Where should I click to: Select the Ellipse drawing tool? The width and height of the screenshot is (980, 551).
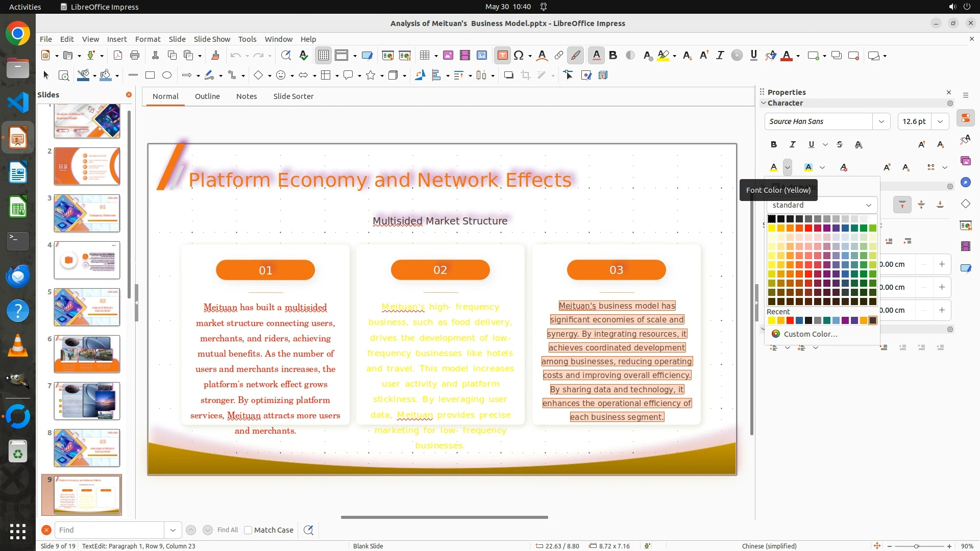[167, 76]
